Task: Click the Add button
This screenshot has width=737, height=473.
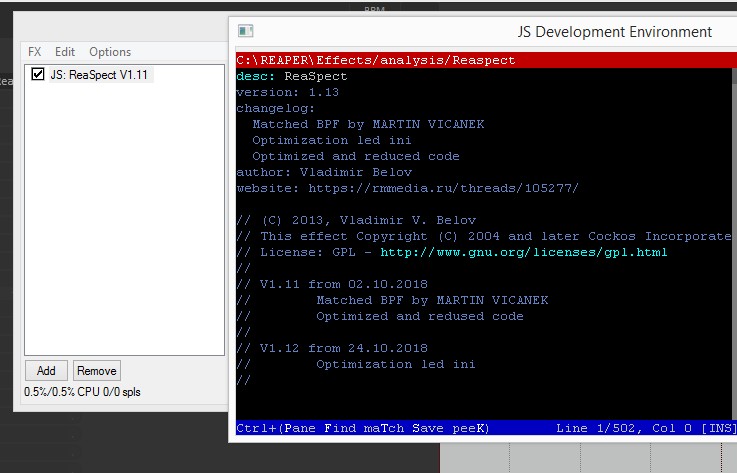Action: pyautogui.click(x=46, y=371)
